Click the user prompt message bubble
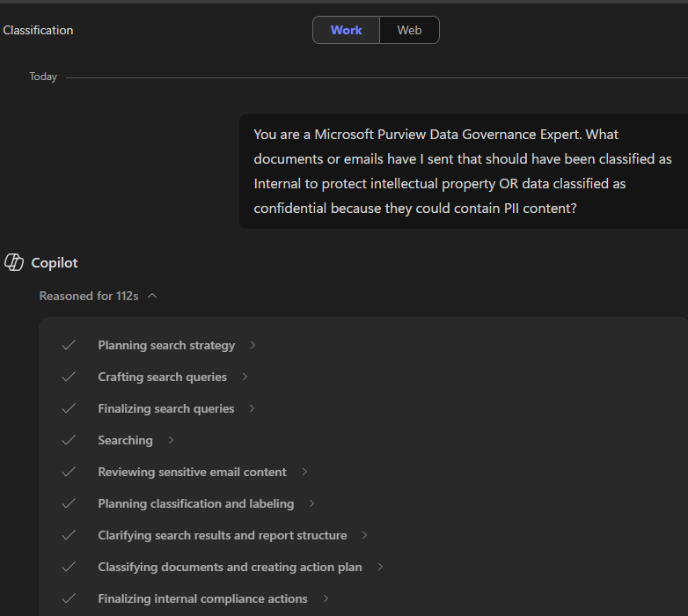The width and height of the screenshot is (688, 616). [x=464, y=171]
